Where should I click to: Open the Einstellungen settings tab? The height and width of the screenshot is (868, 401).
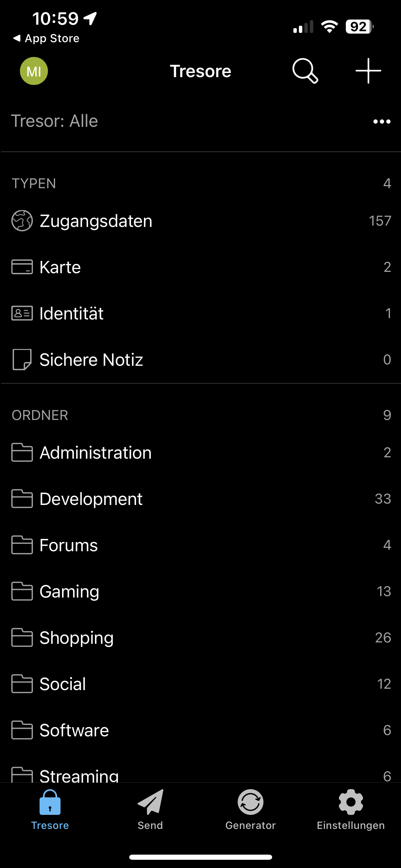351,809
